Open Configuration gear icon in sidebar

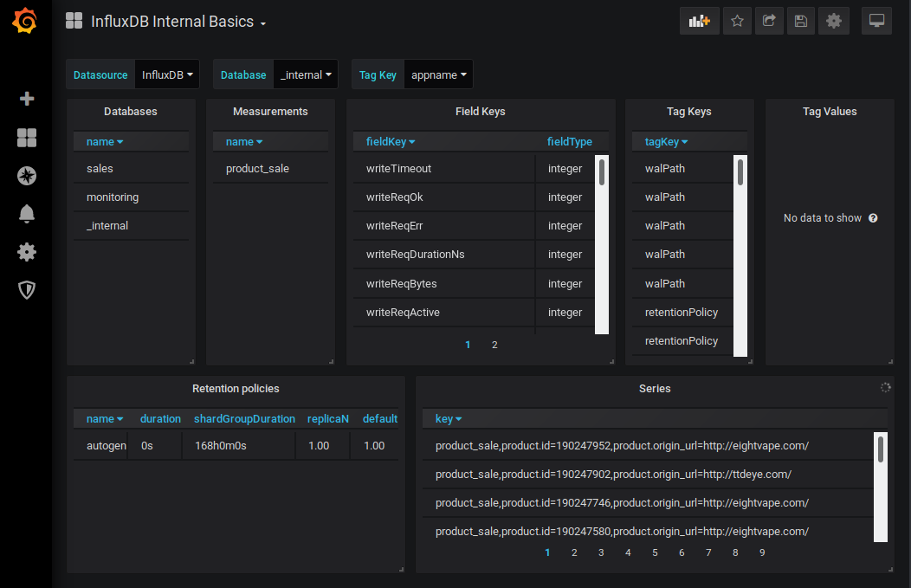(x=27, y=252)
